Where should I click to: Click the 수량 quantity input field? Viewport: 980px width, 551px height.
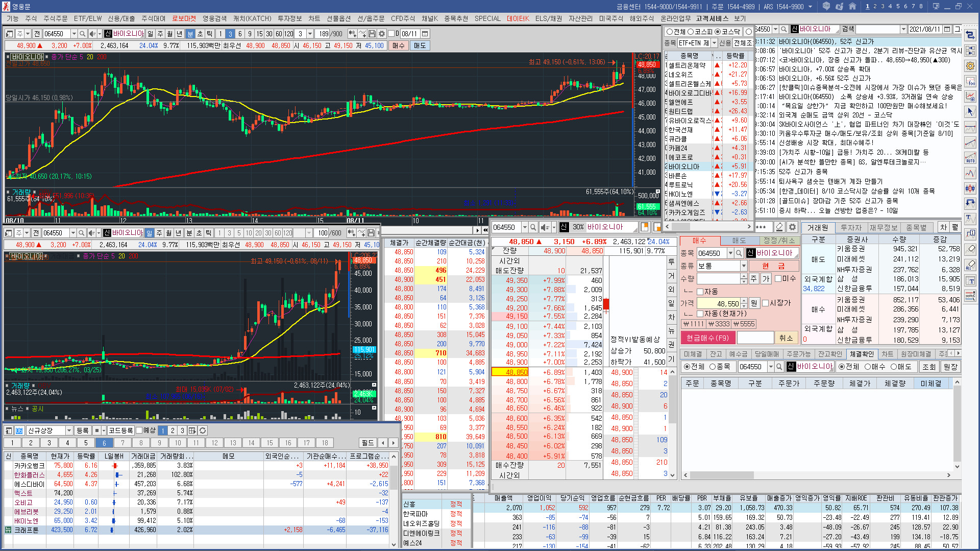point(718,279)
